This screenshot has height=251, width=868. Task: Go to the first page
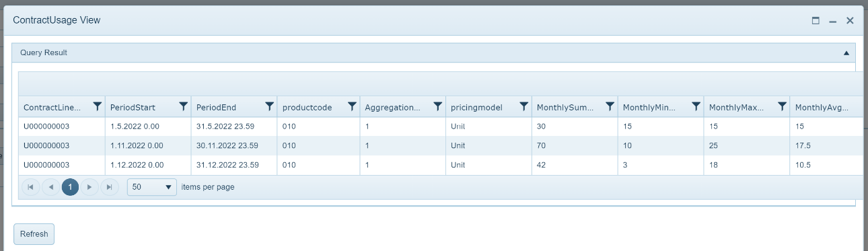point(30,187)
